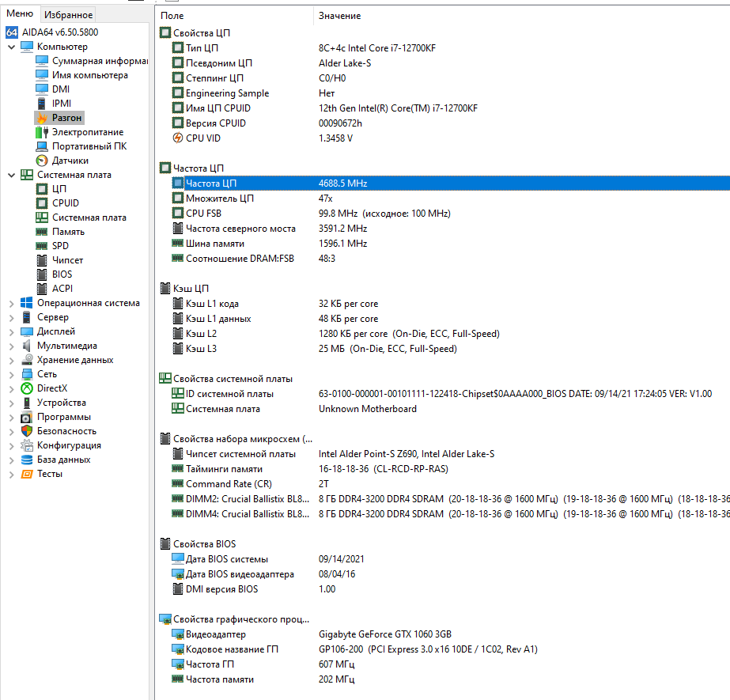Click the DirectX Xbox icon
This screenshot has height=700, width=730.
click(27, 388)
